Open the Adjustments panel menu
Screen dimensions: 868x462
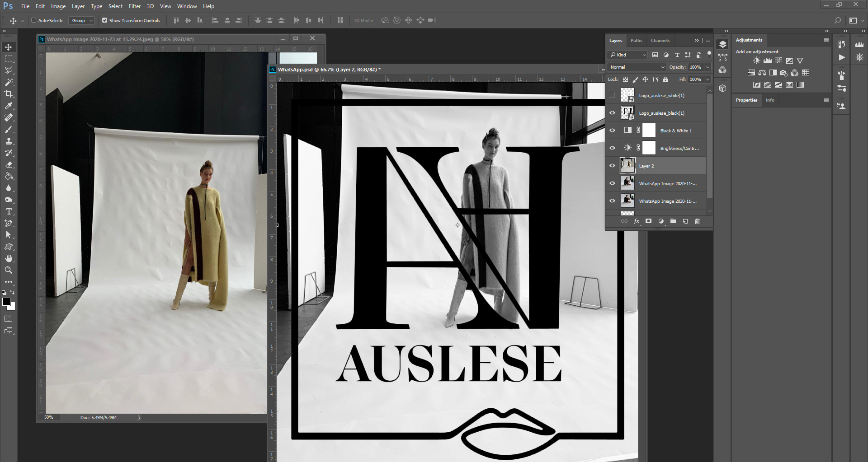click(826, 40)
